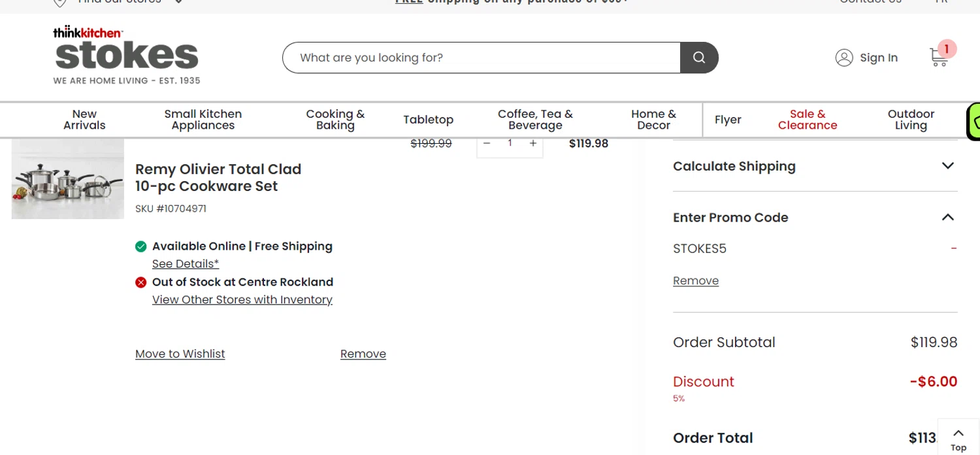Screen dimensions: 980x455
Task: Click the SKU #10704971 text
Action: tap(171, 209)
